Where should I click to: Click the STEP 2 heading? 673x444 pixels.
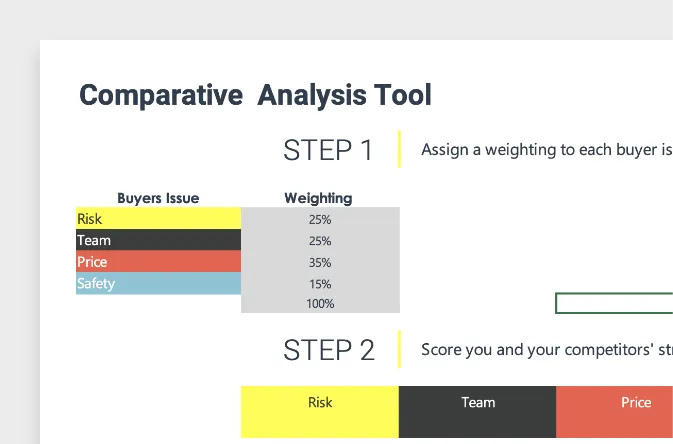coord(329,350)
